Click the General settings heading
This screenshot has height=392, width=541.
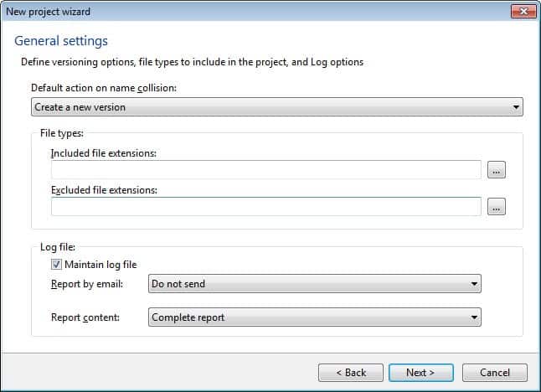[61, 41]
